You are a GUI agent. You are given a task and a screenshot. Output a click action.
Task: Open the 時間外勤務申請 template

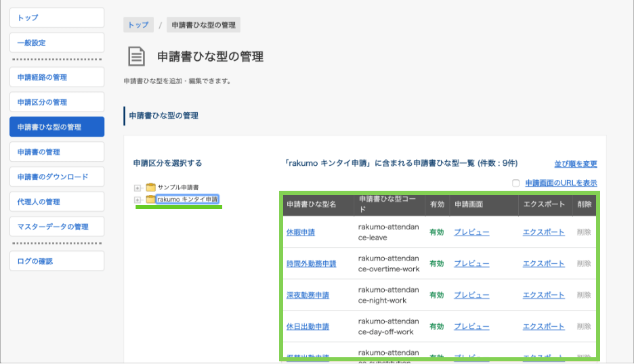[312, 264]
